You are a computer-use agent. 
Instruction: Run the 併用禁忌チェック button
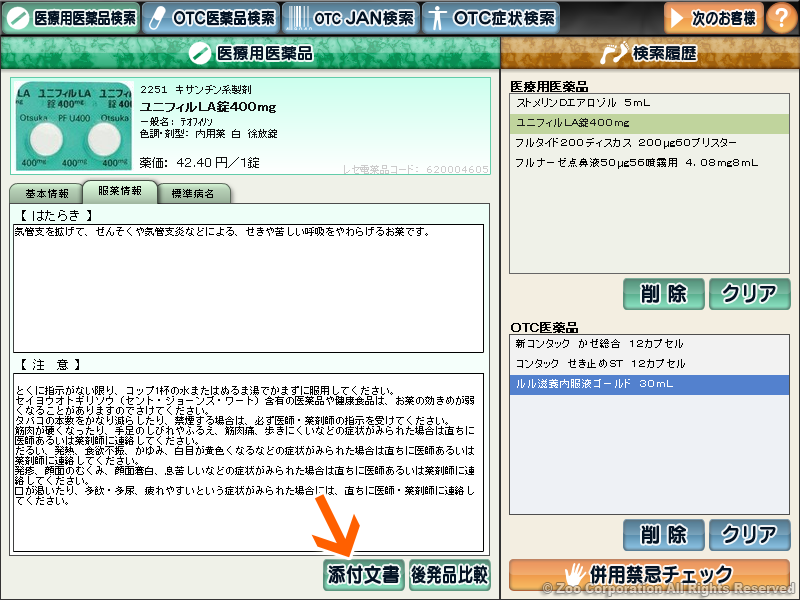pyautogui.click(x=649, y=574)
